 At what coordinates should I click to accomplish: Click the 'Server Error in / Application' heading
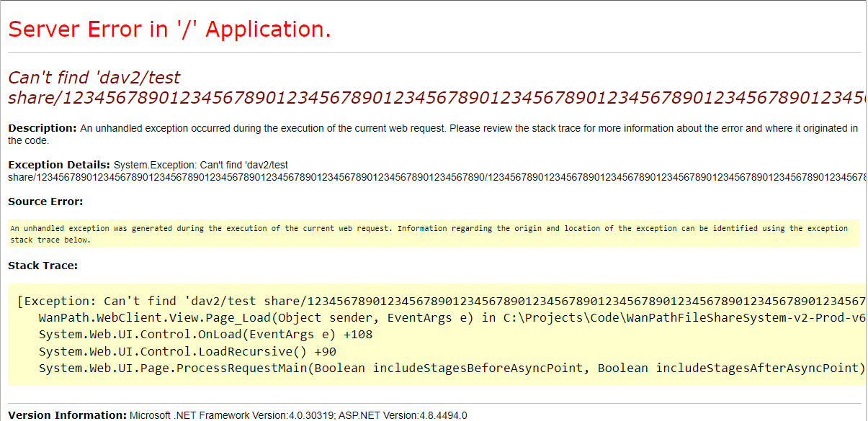coord(169,30)
